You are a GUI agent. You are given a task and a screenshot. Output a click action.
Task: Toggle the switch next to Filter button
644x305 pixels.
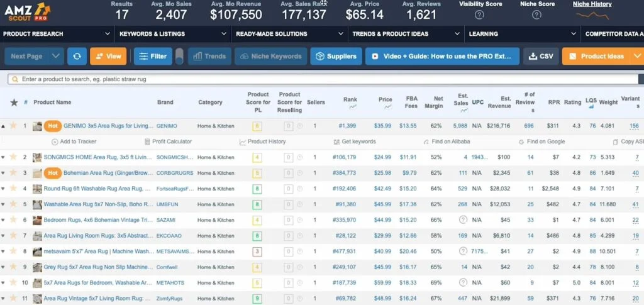click(x=179, y=56)
